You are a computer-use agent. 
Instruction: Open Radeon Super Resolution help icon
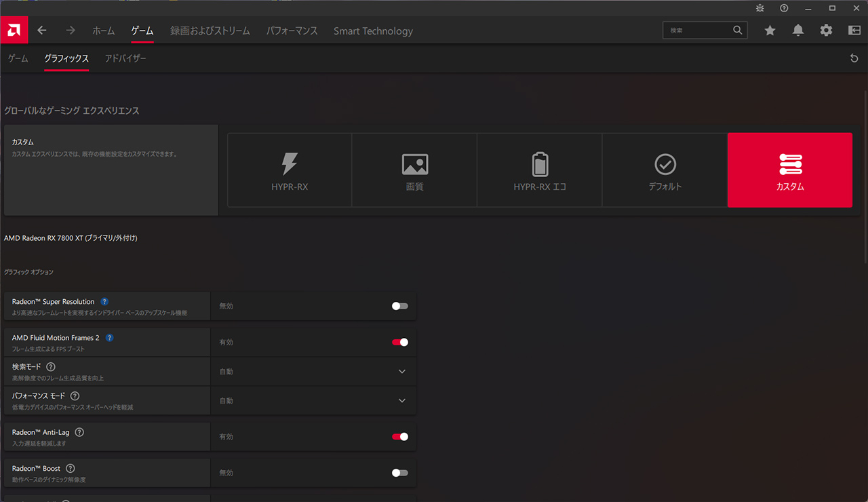tap(104, 301)
